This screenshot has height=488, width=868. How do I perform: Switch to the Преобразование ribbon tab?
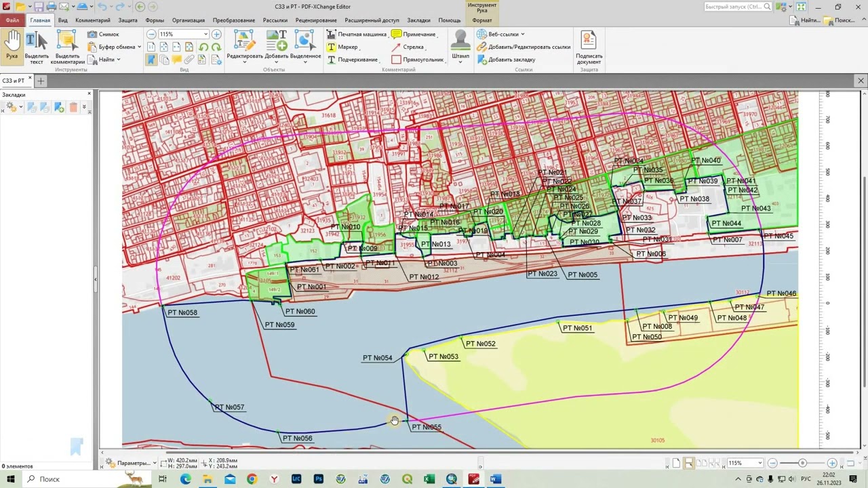pos(234,20)
